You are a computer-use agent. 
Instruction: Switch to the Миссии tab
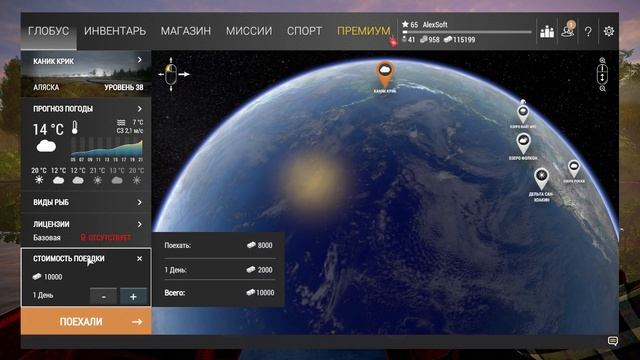(x=249, y=31)
